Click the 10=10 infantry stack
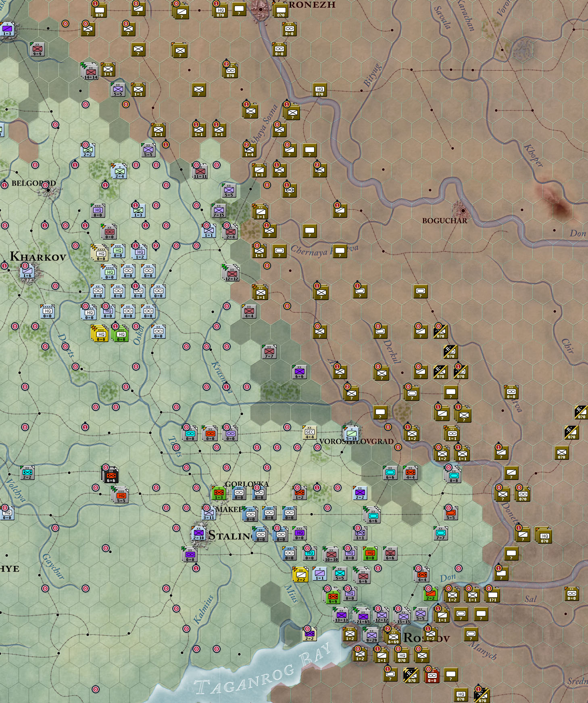The width and height of the screenshot is (588, 703). [331, 554]
